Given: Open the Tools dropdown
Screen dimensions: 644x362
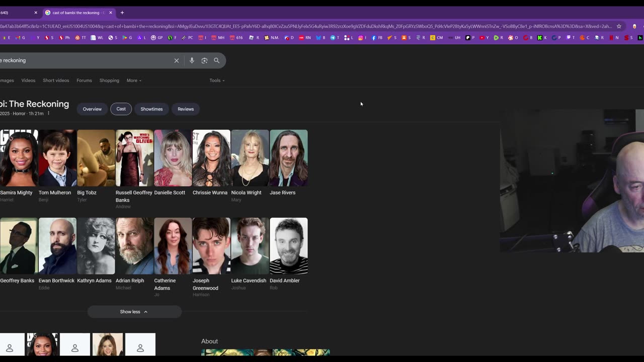Looking at the screenshot, I should tap(217, 80).
